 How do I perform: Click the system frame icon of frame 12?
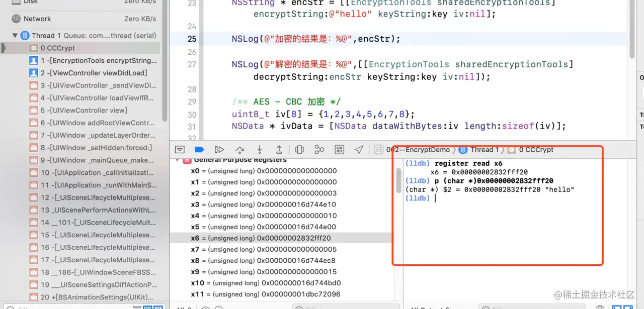(34, 197)
